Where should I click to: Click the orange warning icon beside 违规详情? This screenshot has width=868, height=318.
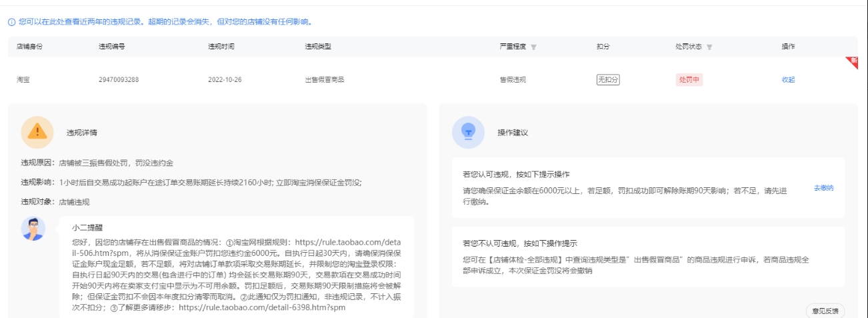(x=37, y=132)
